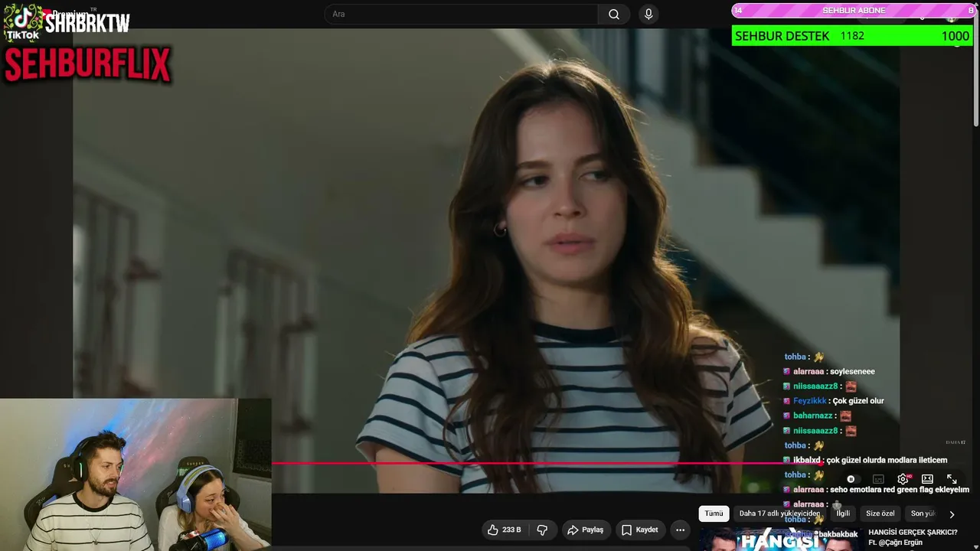This screenshot has width=980, height=551.
Task: Select the 'Daha 17 adlı yükleyiciden' chip
Action: tap(779, 514)
